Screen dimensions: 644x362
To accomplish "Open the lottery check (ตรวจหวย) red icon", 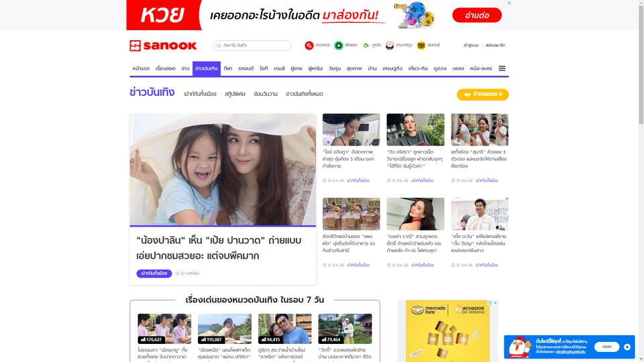I will (309, 46).
